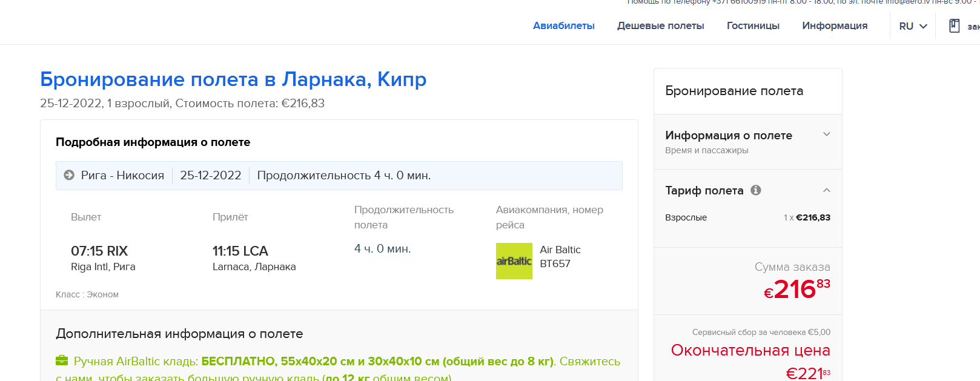Click the airBaltic airline logo

coord(514,261)
